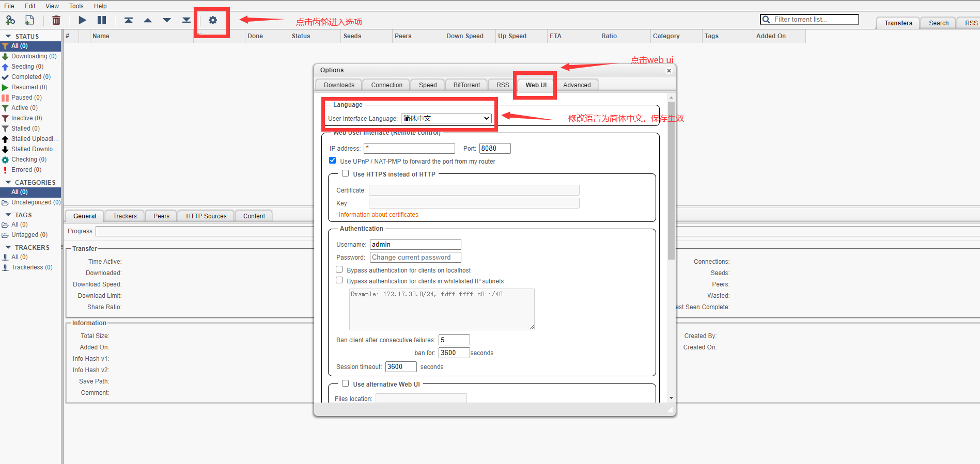Image resolution: width=980 pixels, height=464 pixels.
Task: Click the Add Torrent File icon
Action: 30,20
